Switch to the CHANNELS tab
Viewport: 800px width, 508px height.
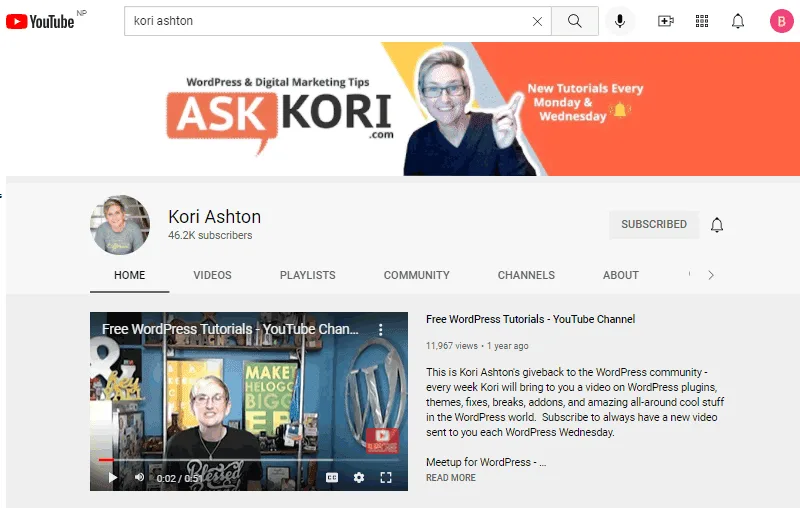point(526,275)
